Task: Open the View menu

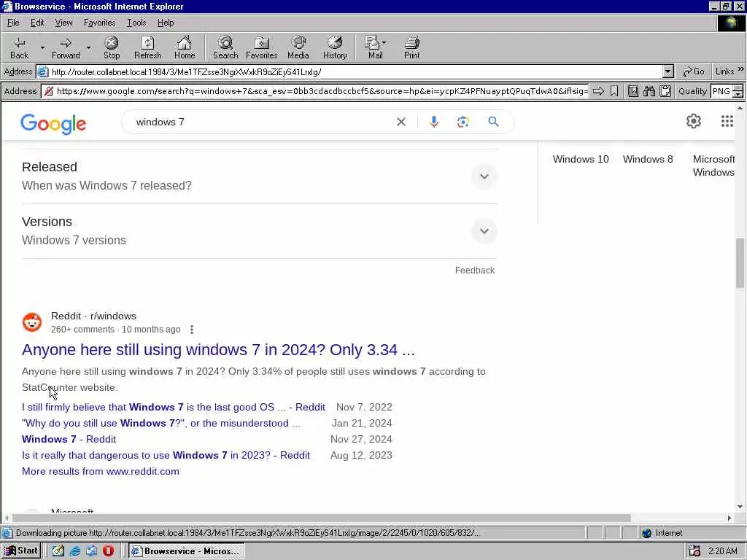Action: tap(64, 23)
